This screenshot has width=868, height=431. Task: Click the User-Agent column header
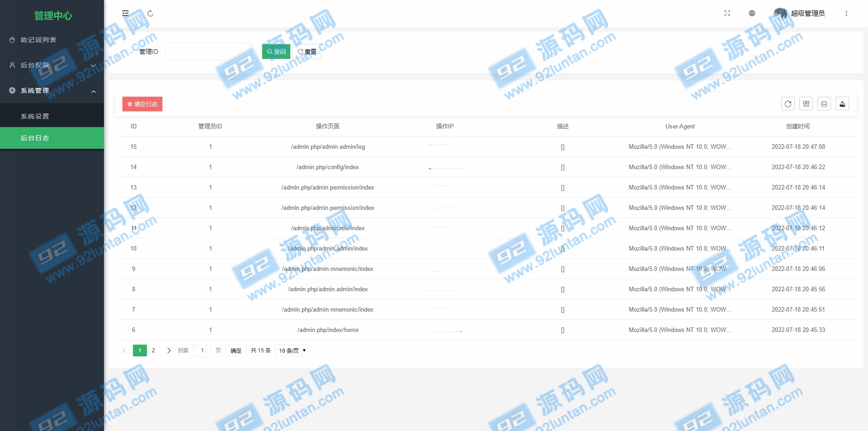680,126
